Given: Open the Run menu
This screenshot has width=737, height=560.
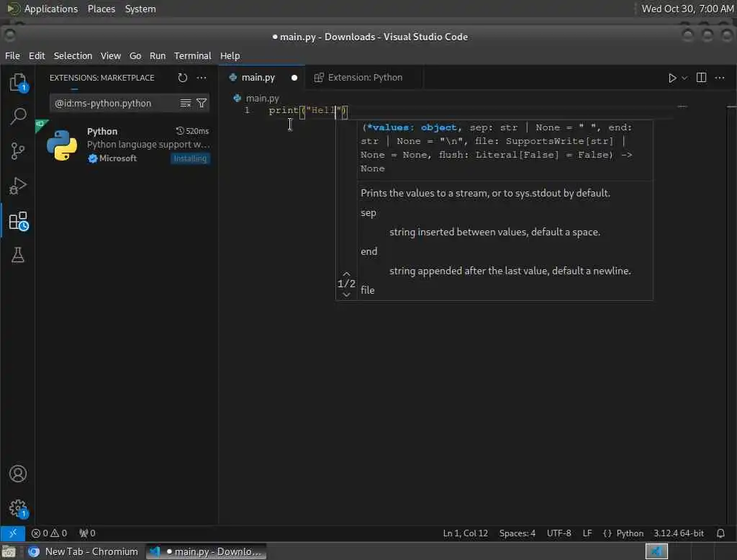Looking at the screenshot, I should 158,55.
